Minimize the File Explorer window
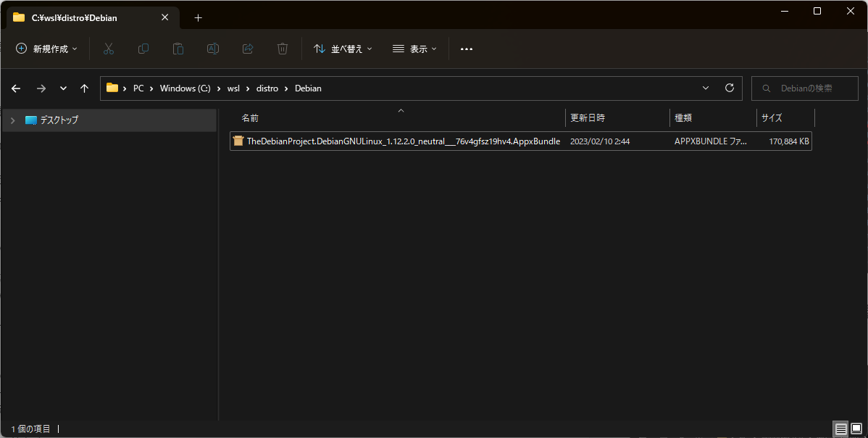 [784, 11]
